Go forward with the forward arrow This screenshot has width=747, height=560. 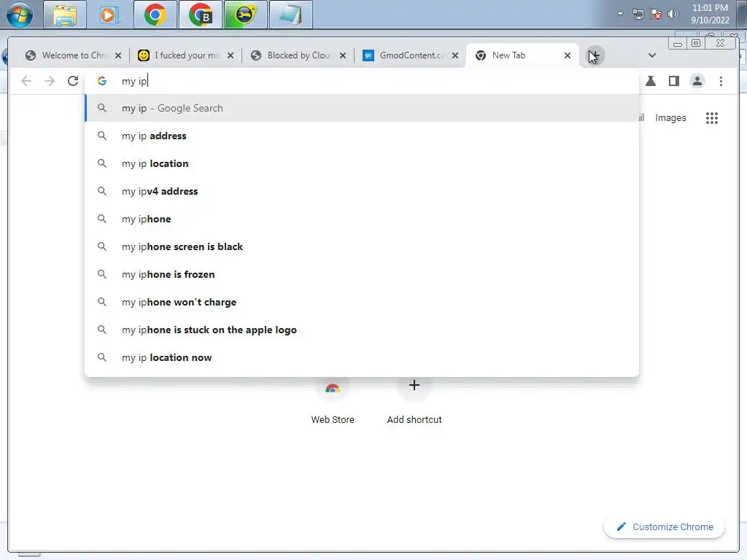point(50,81)
